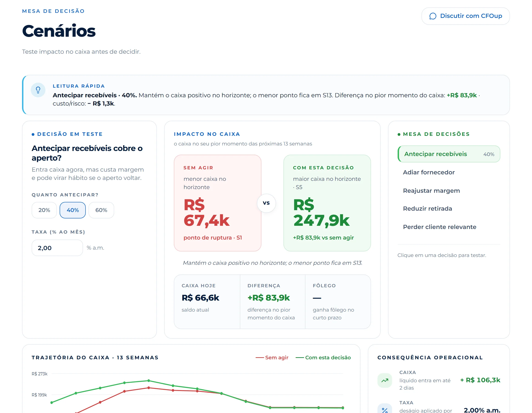Click the Diferença +R$ 83,9k value
The height and width of the screenshot is (413, 532).
[x=269, y=298]
